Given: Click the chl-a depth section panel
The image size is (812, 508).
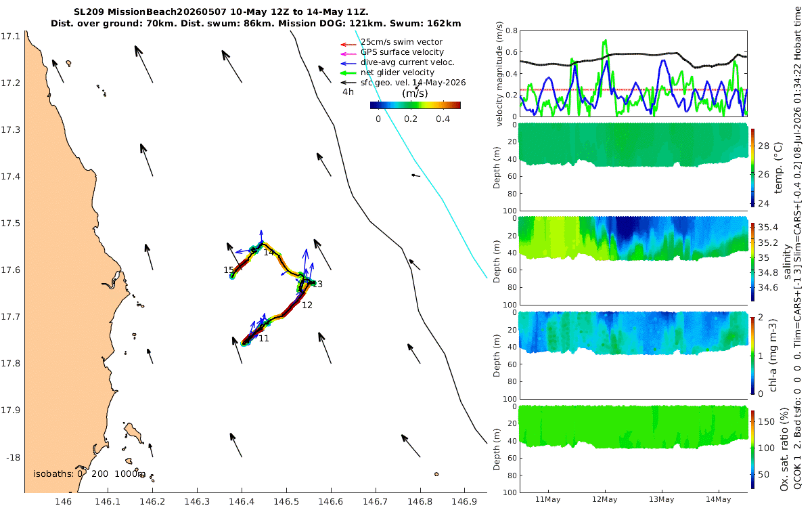Looking at the screenshot, I should 633,354.
